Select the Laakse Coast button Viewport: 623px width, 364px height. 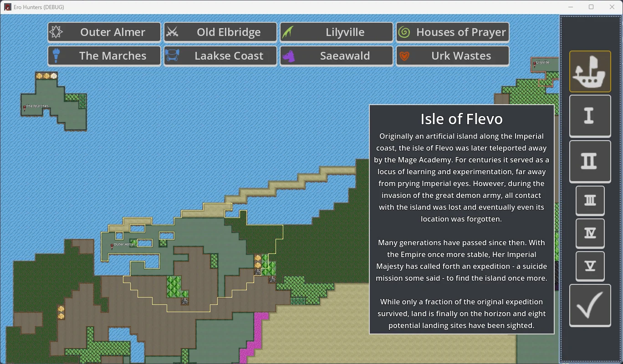click(x=220, y=56)
